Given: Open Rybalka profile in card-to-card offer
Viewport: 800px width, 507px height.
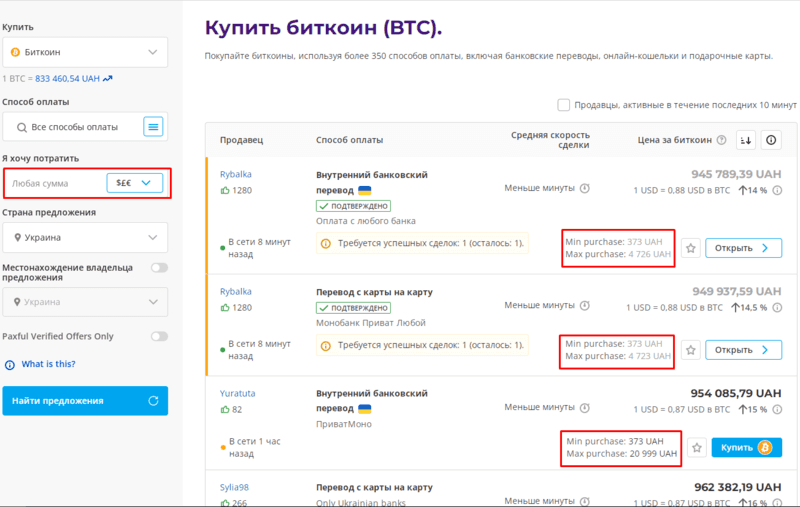Looking at the screenshot, I should pos(236,291).
